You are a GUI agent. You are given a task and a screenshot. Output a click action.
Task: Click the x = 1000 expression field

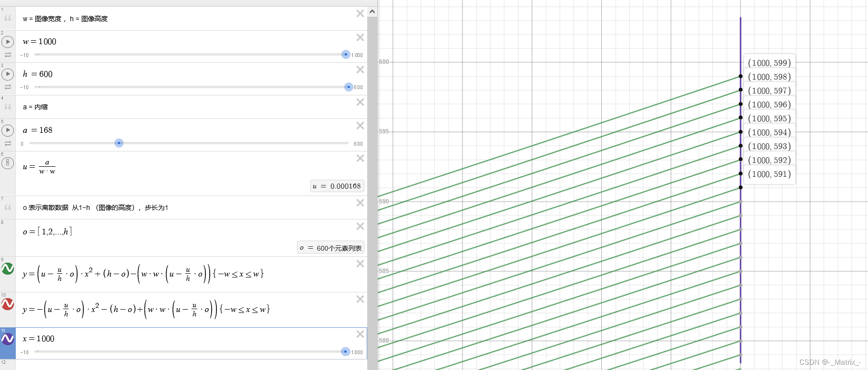point(39,339)
